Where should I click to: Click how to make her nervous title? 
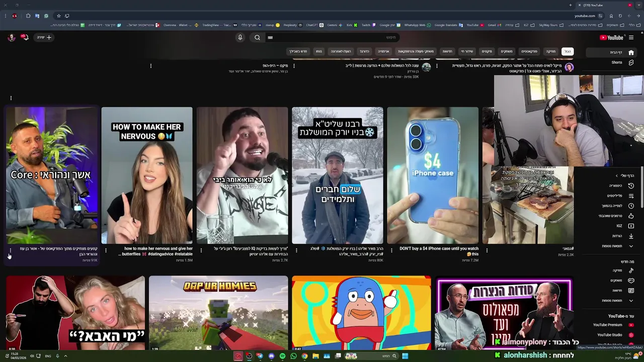click(x=156, y=251)
